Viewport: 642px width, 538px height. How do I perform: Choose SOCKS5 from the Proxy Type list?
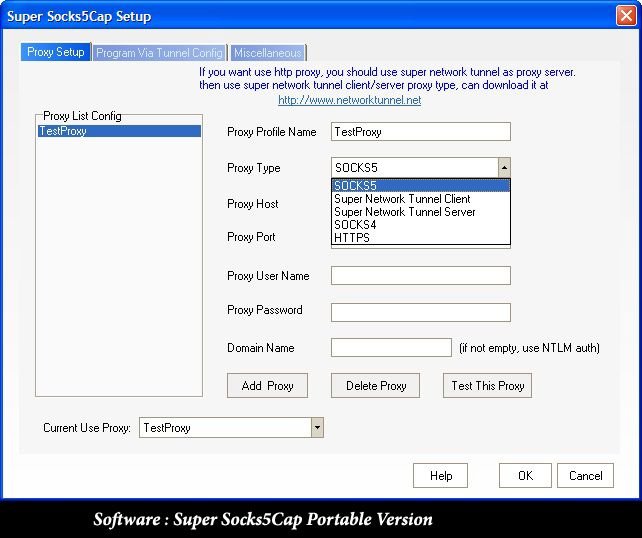tap(420, 186)
